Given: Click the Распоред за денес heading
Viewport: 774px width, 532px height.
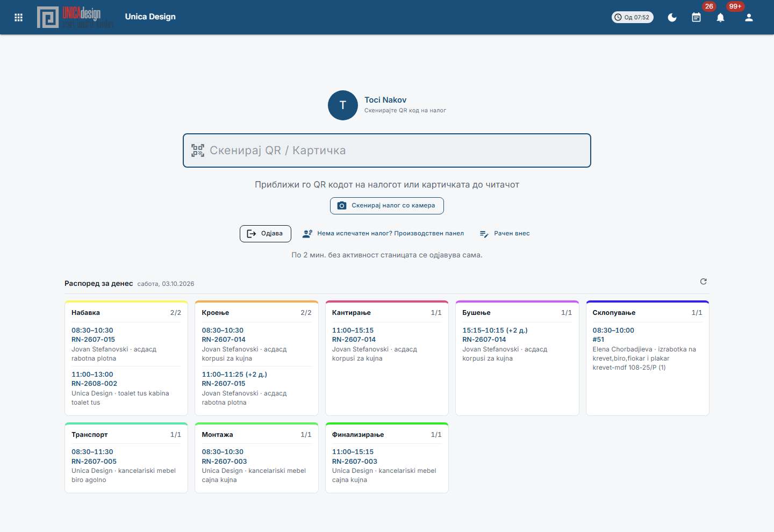Looking at the screenshot, I should (99, 284).
